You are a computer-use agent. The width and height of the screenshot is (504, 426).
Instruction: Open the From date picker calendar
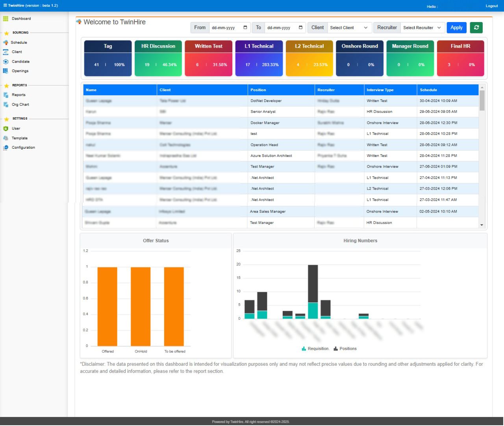click(245, 28)
